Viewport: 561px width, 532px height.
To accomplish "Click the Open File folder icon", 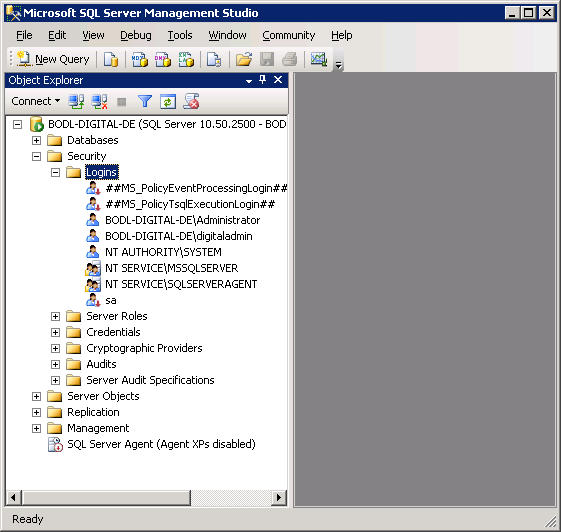I will pyautogui.click(x=244, y=59).
